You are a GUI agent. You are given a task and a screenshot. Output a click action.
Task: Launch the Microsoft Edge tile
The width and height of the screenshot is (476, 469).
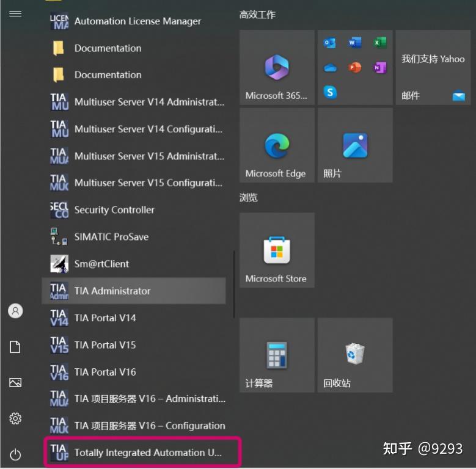click(x=277, y=145)
